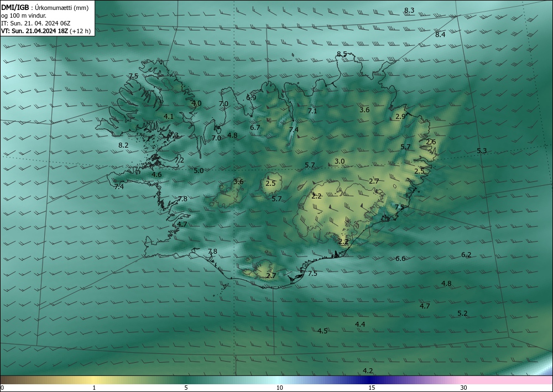
Task: Click the dark navy section of the color scale
Action: (x=371, y=380)
